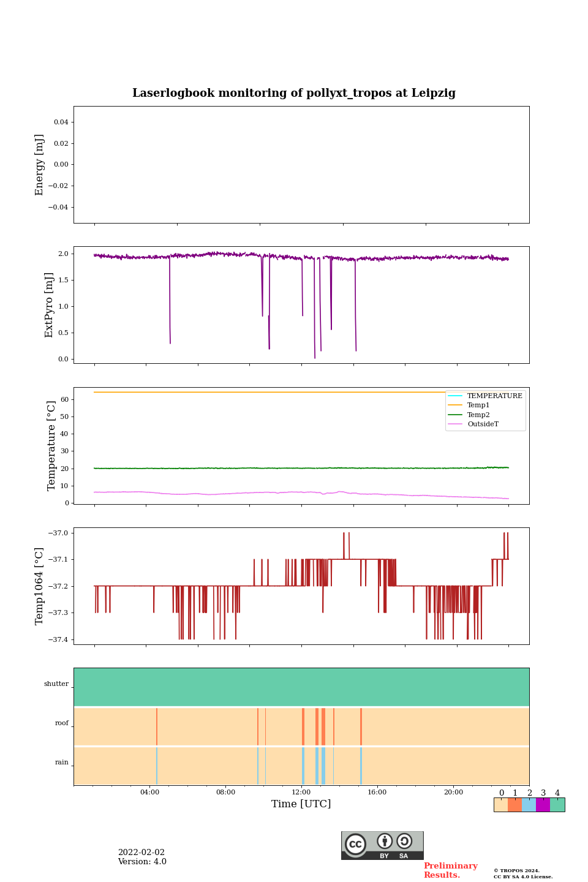Click the cyan TEMPERATURE legend line marker
588x882 pixels.
[x=456, y=396]
